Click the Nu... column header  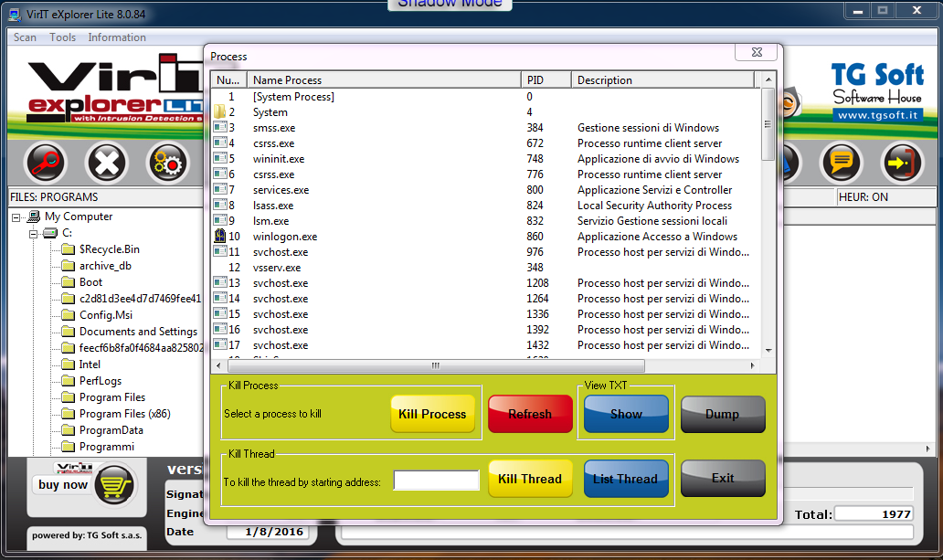coord(228,80)
